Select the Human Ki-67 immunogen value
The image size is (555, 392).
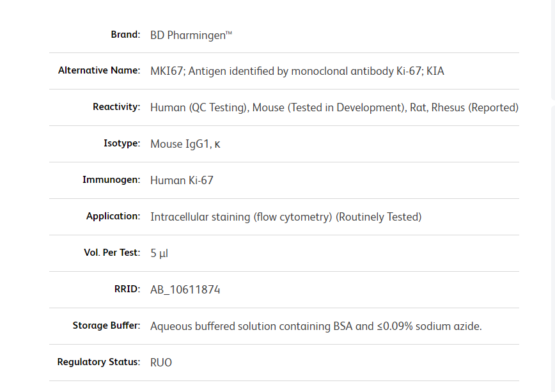[182, 180]
